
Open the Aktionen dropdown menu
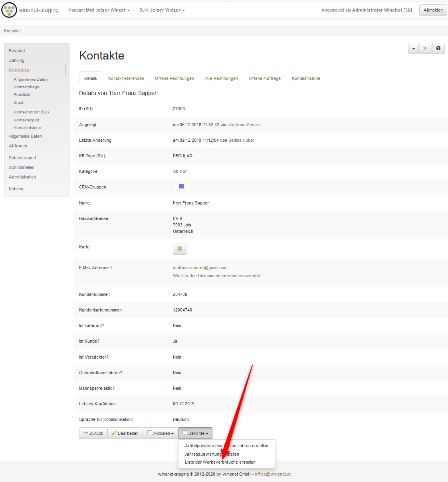(x=160, y=433)
